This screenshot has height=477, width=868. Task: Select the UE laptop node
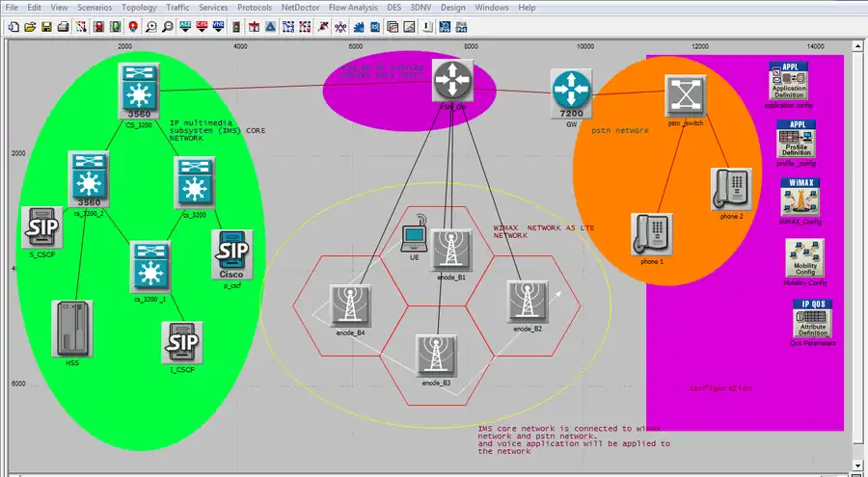click(415, 233)
